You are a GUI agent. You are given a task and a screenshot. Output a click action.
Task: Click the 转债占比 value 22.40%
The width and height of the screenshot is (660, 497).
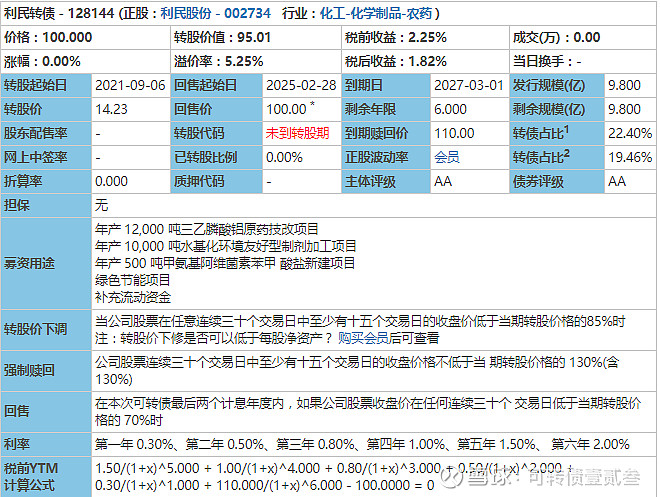[630, 133]
